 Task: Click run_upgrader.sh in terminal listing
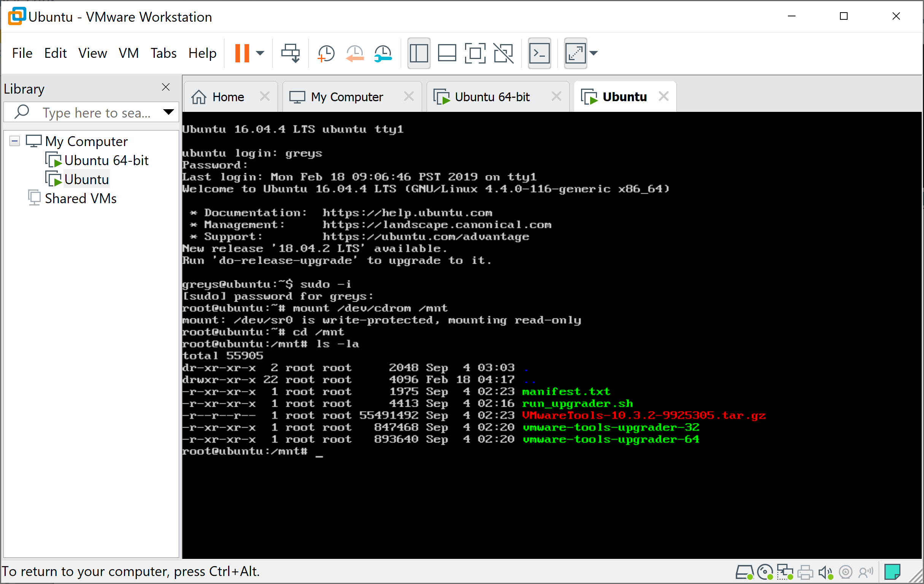pos(577,404)
